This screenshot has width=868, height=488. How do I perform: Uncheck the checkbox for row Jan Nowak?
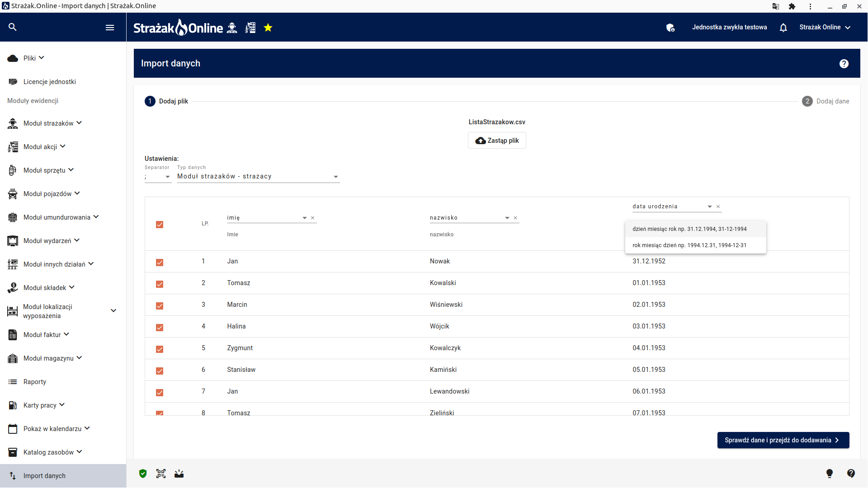[160, 263]
